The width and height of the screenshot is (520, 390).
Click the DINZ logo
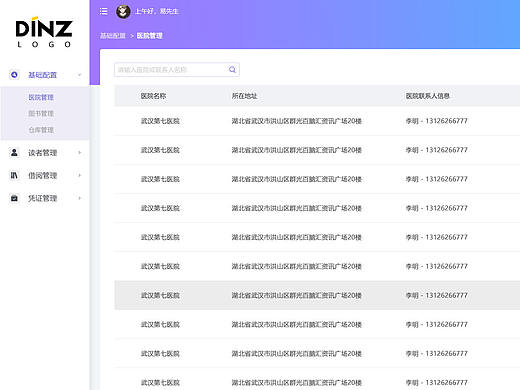44,32
